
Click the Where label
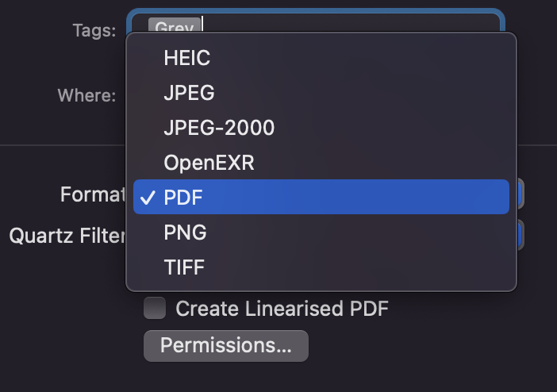(x=86, y=96)
